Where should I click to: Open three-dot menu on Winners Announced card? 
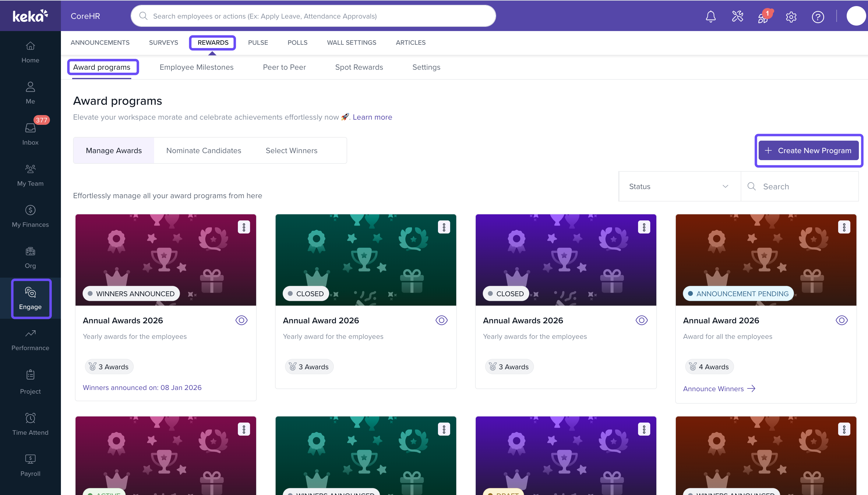[244, 227]
